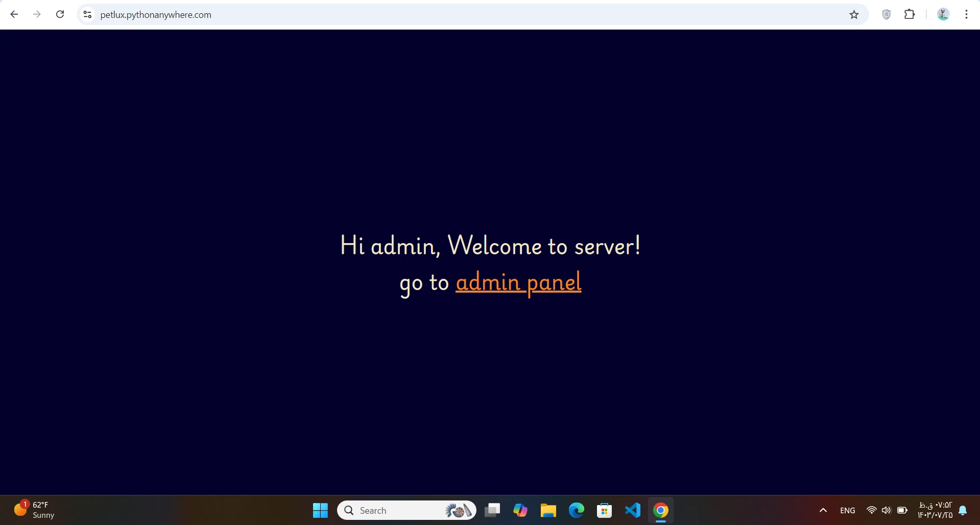Click the browser back arrow
The height and width of the screenshot is (525, 980).
coord(14,14)
